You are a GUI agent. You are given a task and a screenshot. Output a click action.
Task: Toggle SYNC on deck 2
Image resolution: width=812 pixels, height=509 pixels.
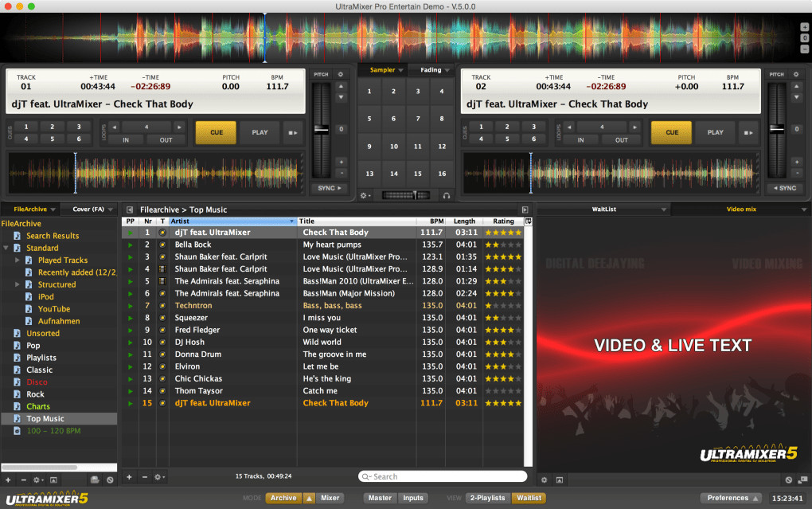[x=785, y=188]
